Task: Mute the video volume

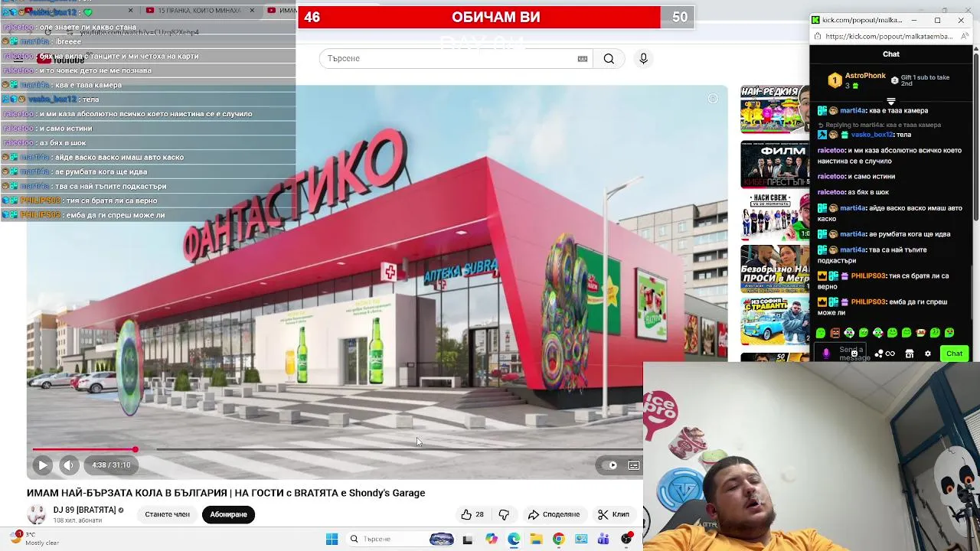Action: [x=69, y=465]
